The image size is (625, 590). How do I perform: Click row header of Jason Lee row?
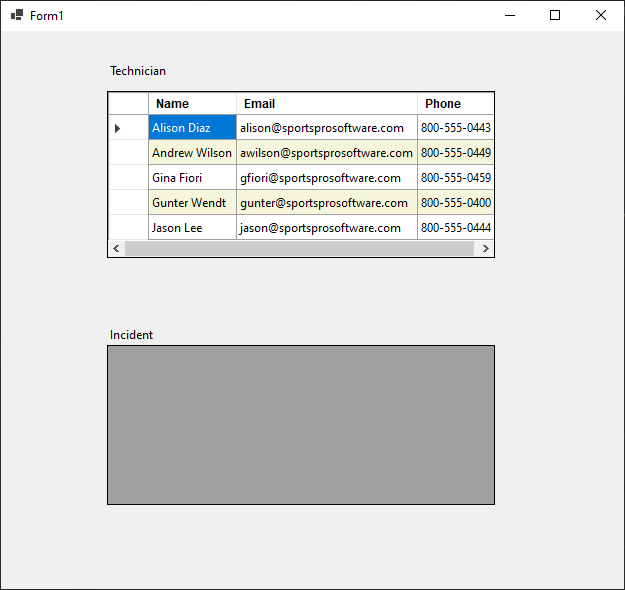pos(128,228)
